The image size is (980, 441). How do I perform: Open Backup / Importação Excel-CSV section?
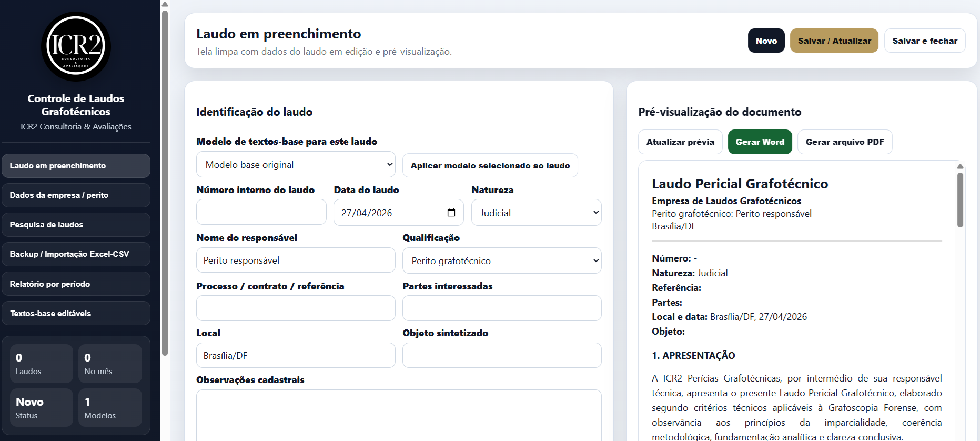pos(76,254)
